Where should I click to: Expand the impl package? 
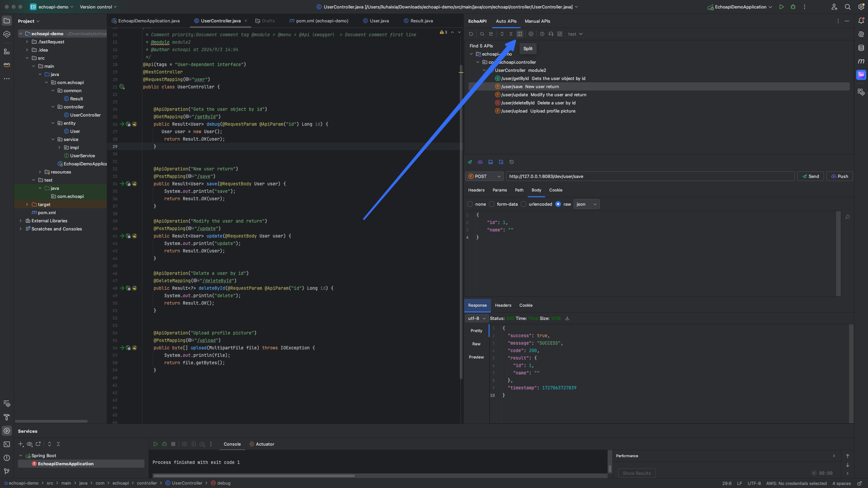click(59, 147)
